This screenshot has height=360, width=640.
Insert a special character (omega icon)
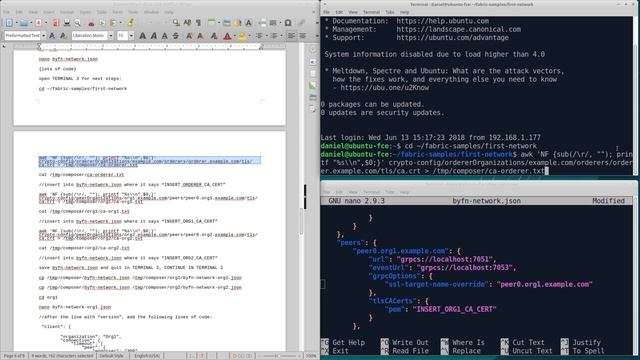(288, 23)
